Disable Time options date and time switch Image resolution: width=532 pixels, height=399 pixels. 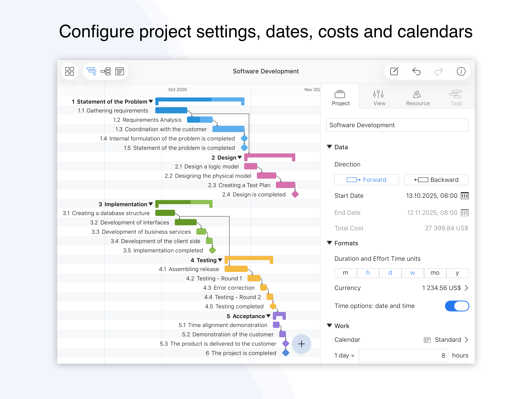point(457,306)
